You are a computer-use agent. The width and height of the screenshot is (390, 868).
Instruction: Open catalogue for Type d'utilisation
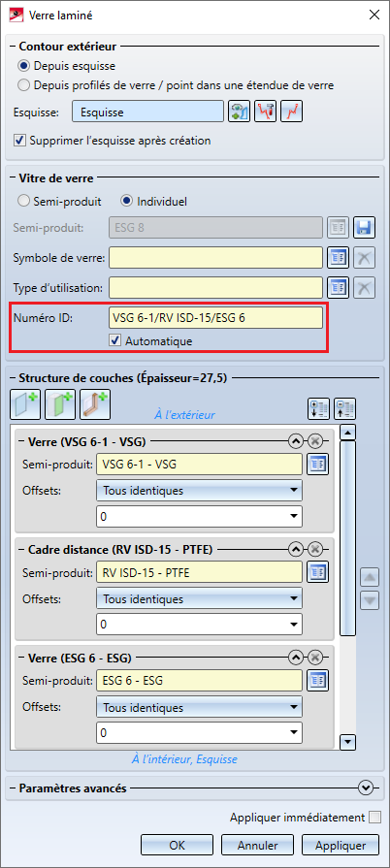click(x=338, y=287)
